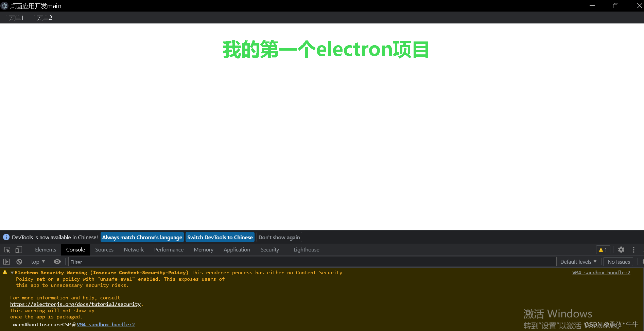Viewport: 644px width, 331px height.
Task: Collapse the Electron Security Warning message
Action: (x=12, y=273)
